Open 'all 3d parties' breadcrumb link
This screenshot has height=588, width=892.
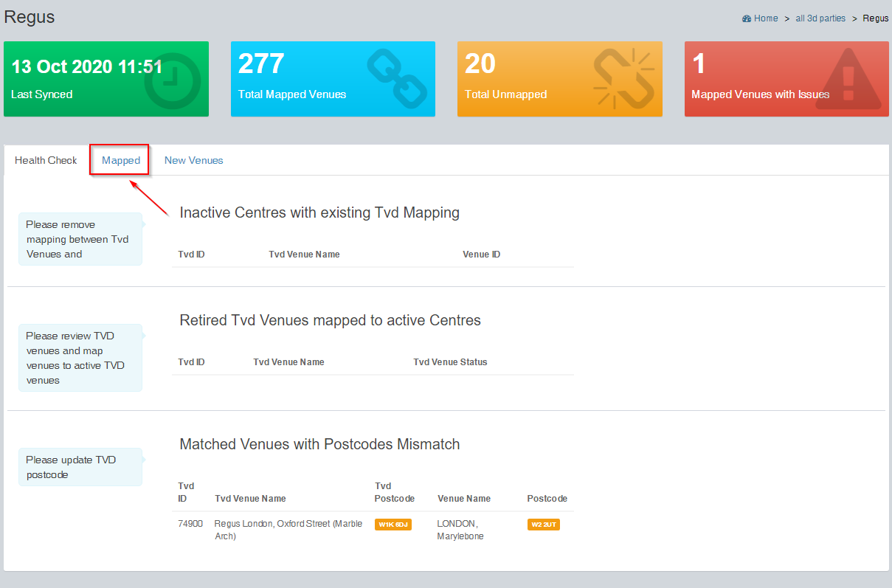point(820,18)
